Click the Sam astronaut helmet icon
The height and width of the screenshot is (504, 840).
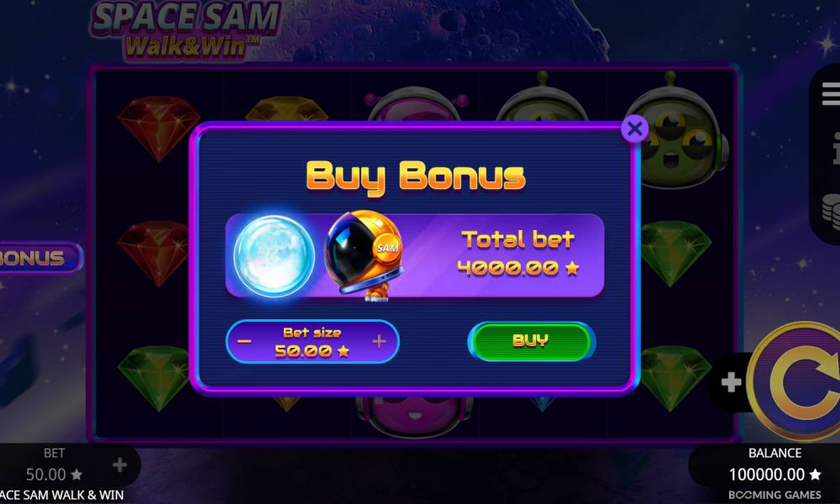pos(364,255)
